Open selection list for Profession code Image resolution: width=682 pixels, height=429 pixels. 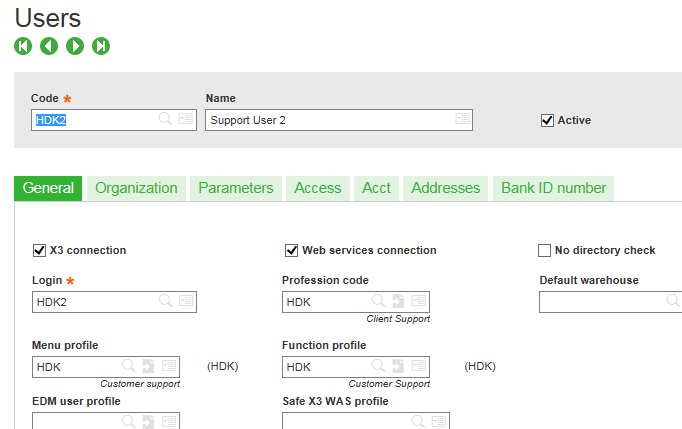[418, 301]
